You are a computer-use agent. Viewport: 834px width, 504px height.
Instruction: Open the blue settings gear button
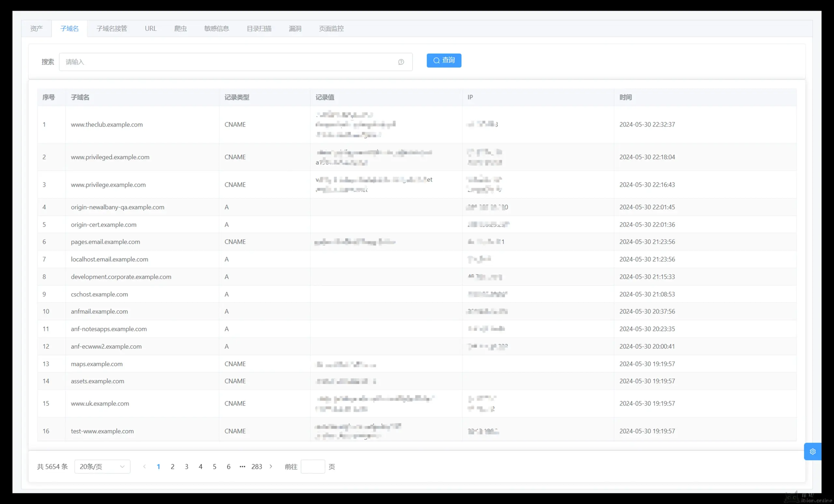pos(812,451)
